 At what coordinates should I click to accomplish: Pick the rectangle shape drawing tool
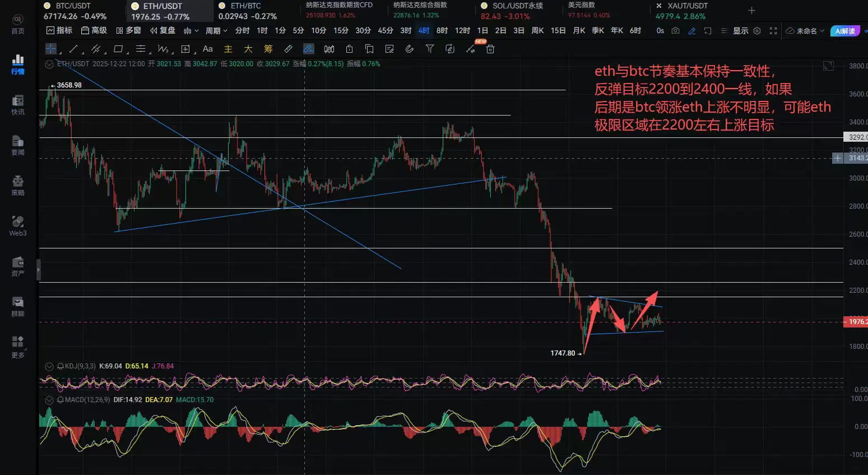click(118, 49)
